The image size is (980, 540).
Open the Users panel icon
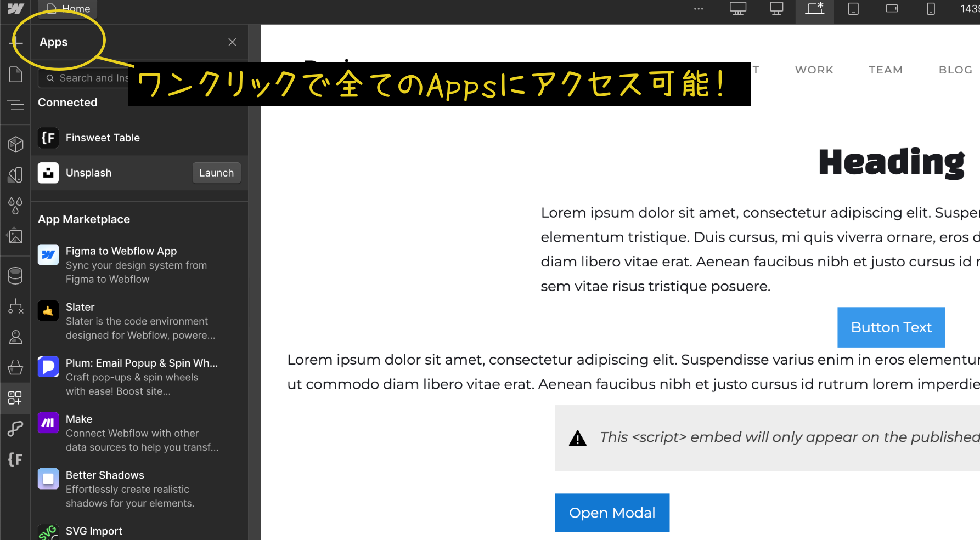(x=16, y=337)
